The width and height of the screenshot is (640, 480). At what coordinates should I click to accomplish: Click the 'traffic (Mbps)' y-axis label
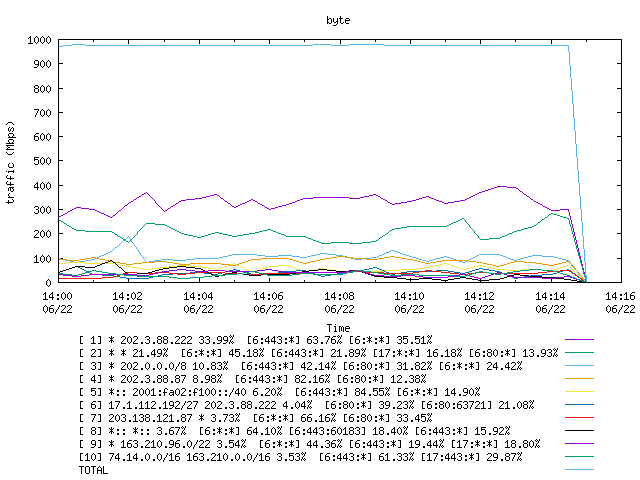click(x=11, y=162)
